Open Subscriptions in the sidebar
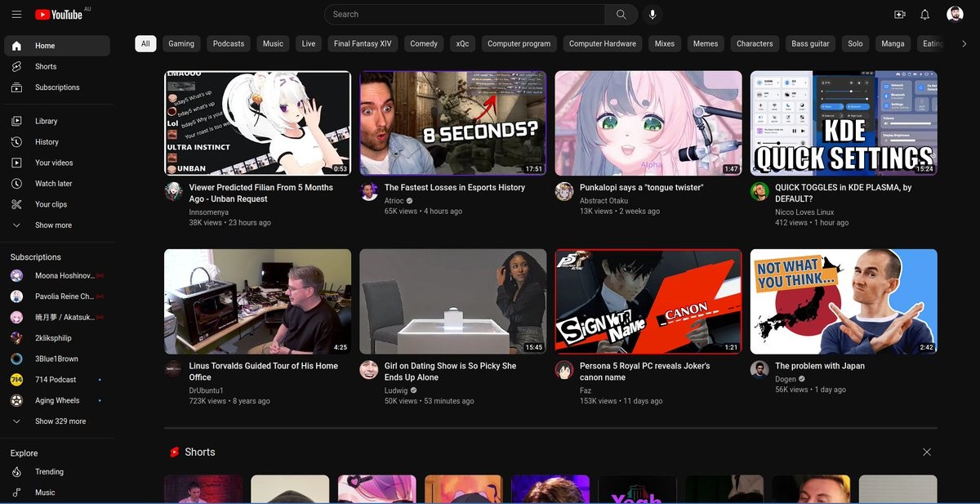This screenshot has width=980, height=504. tap(57, 87)
